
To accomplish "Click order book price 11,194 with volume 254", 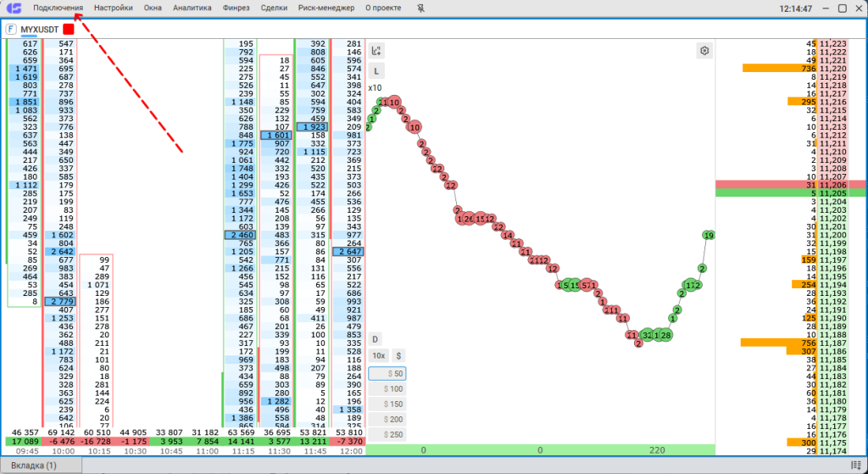I will click(x=792, y=285).
